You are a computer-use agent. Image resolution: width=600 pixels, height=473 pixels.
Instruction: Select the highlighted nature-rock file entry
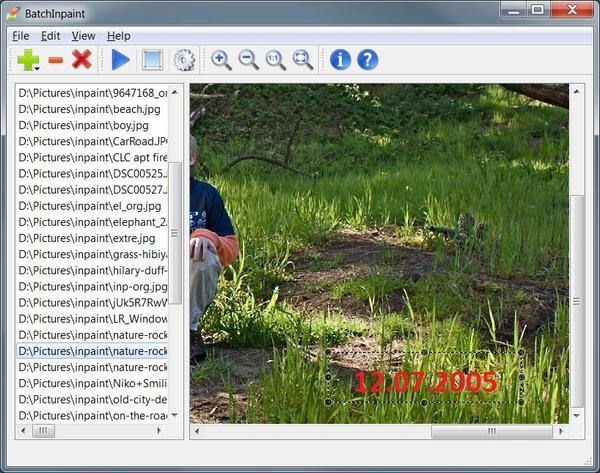coord(92,351)
